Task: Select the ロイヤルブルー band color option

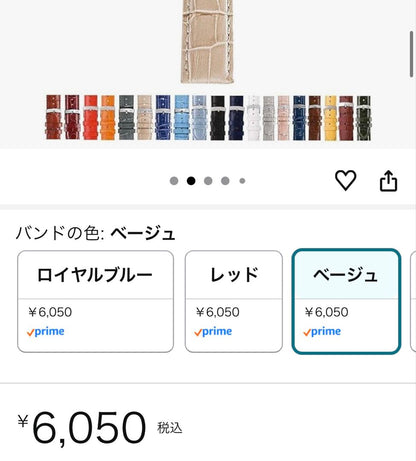Action: [95, 301]
